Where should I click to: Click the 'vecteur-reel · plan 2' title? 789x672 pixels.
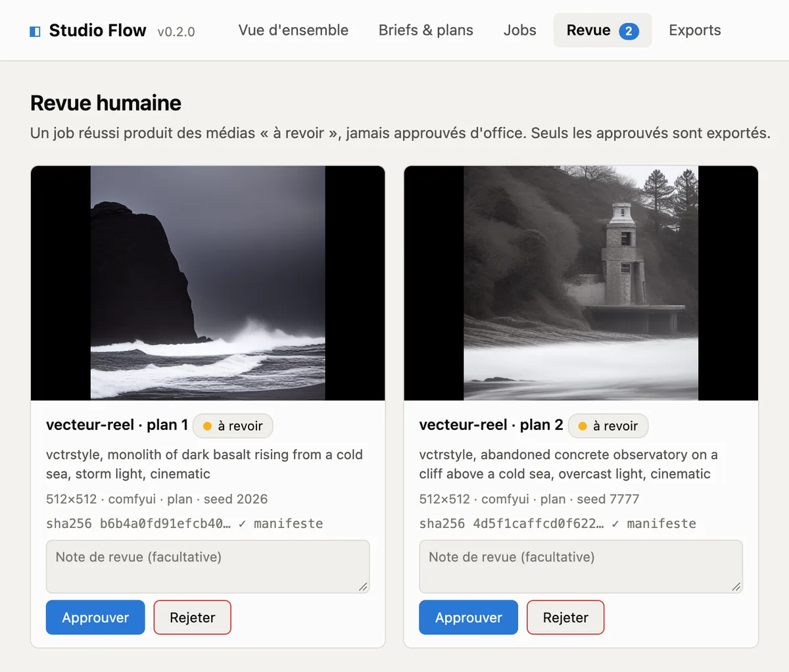click(x=491, y=425)
